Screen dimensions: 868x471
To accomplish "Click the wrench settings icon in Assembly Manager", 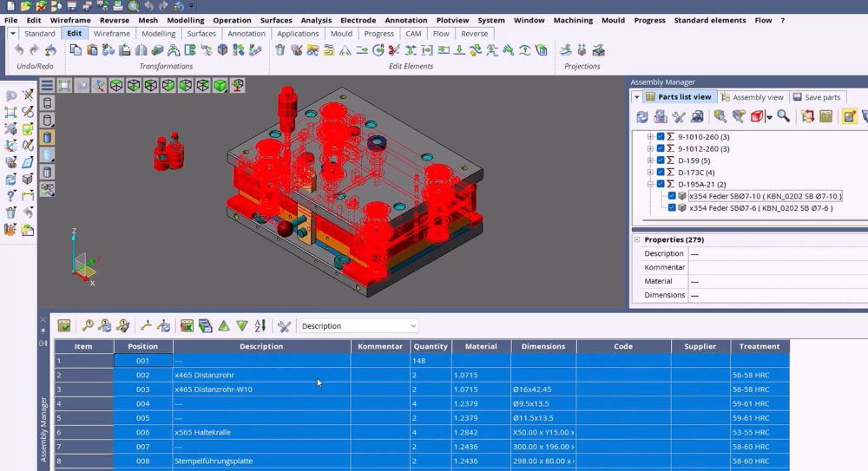I will [x=679, y=116].
